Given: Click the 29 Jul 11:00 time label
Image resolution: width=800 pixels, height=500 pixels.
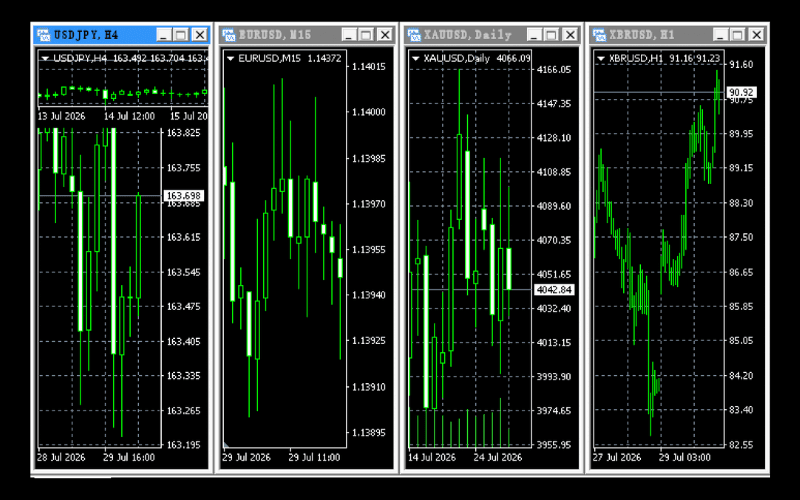Looking at the screenshot, I should [314, 458].
